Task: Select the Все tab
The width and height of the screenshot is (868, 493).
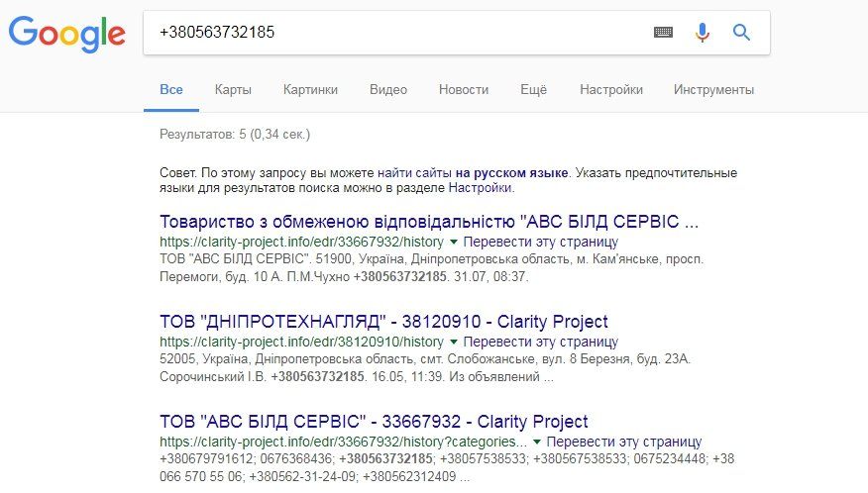Action: click(171, 90)
